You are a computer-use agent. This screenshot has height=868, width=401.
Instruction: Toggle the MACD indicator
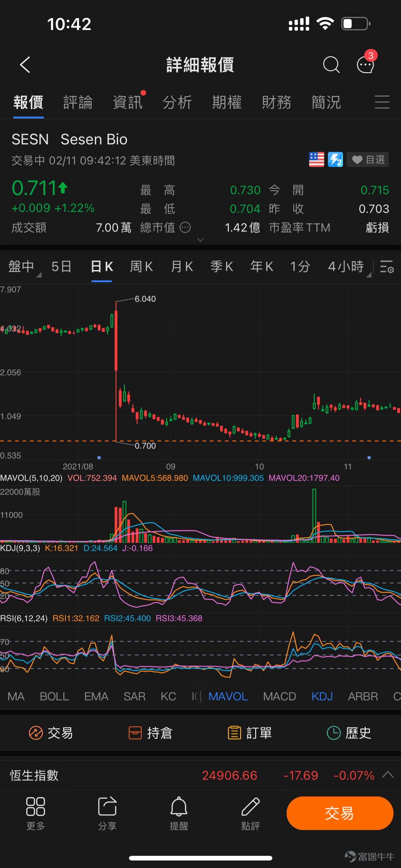tap(280, 696)
